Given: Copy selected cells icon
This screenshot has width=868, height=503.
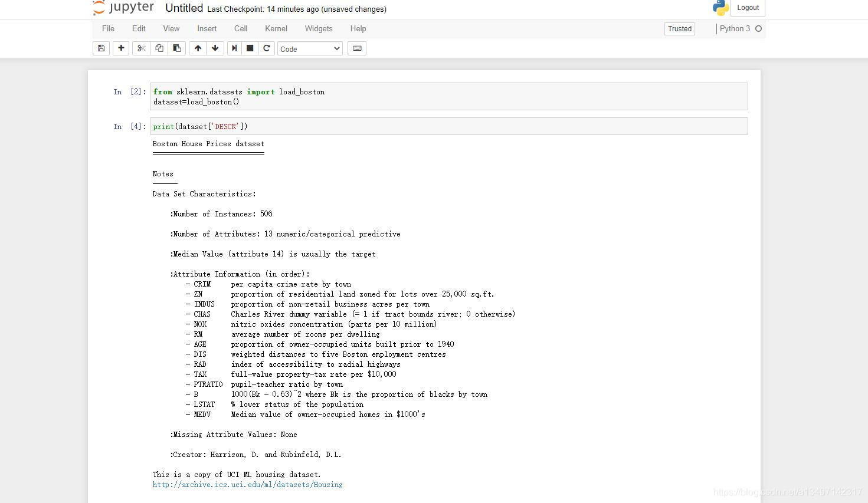Looking at the screenshot, I should (x=159, y=48).
